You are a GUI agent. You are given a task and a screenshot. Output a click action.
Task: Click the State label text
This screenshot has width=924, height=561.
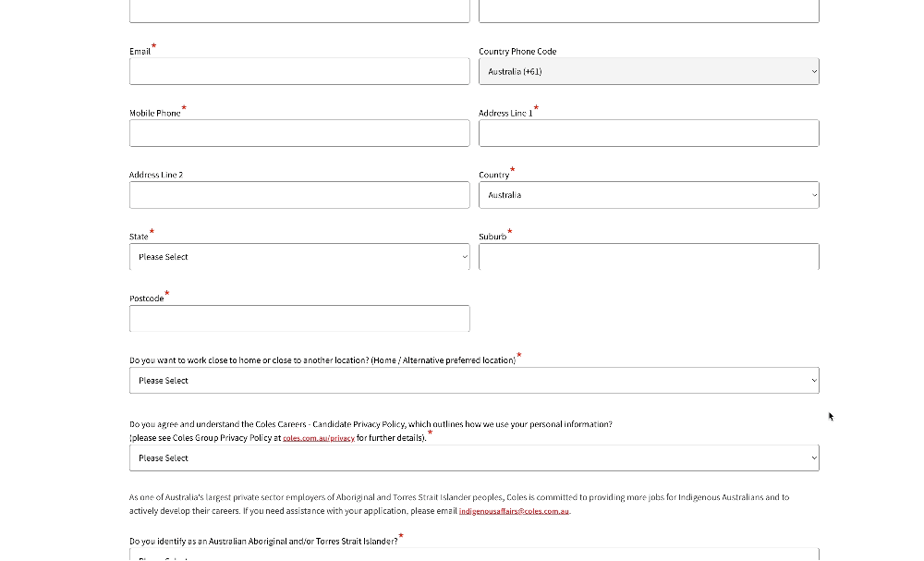click(x=140, y=237)
